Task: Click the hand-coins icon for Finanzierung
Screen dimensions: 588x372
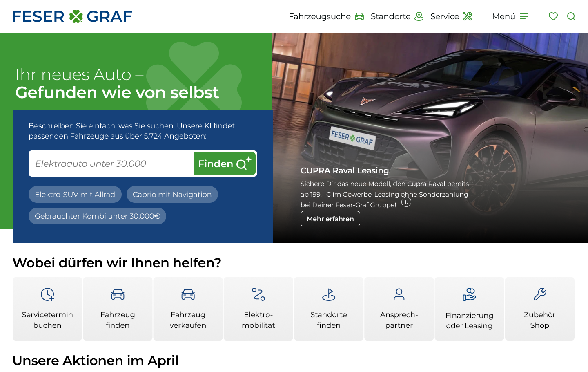Action: point(470,294)
